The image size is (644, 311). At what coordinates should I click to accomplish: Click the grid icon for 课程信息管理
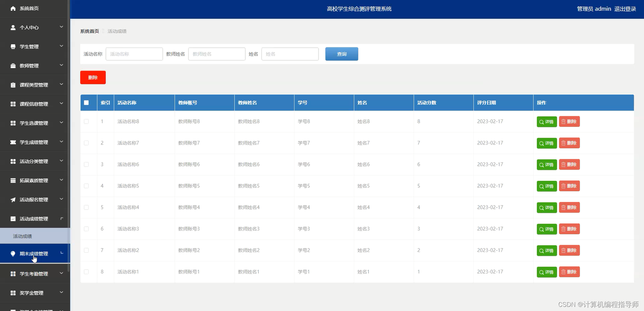pyautogui.click(x=13, y=104)
